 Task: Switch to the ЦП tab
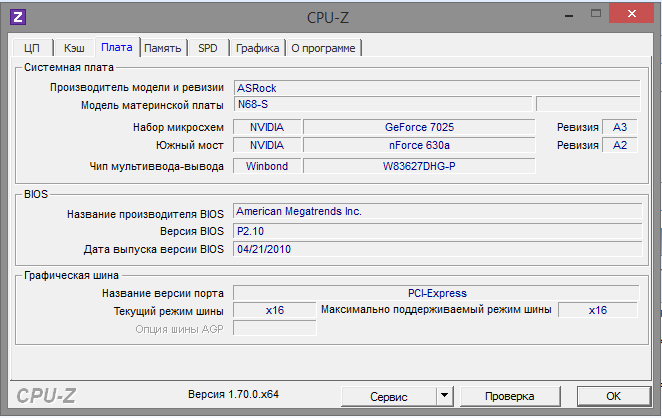[x=31, y=47]
